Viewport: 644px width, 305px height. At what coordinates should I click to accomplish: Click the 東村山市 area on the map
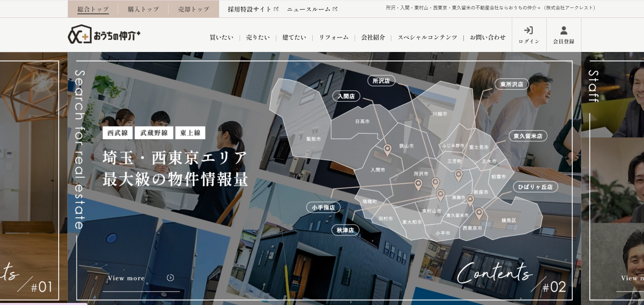click(432, 211)
